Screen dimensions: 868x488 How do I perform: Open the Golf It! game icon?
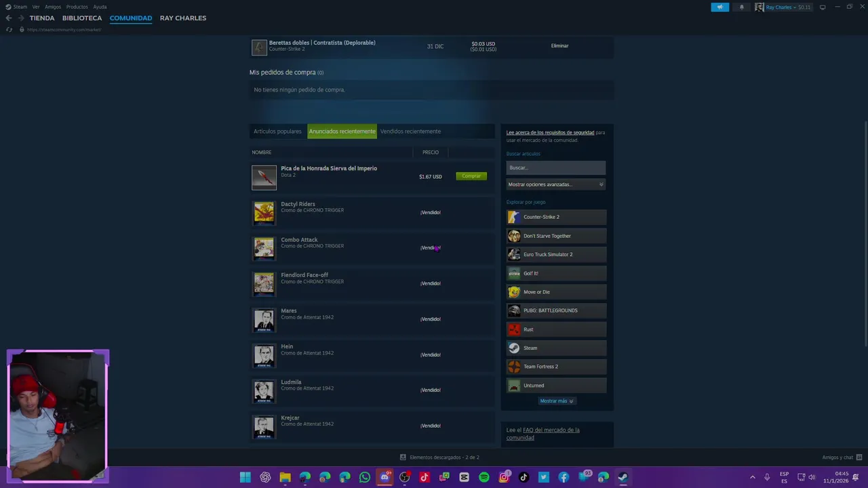coord(514,273)
